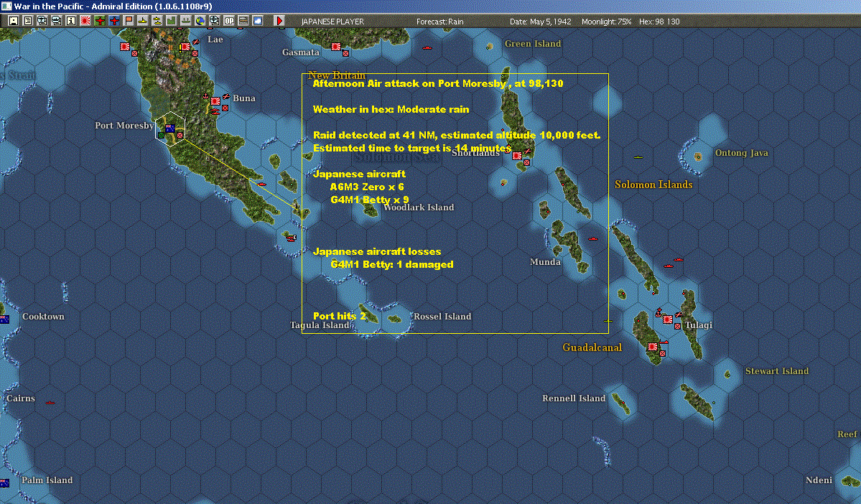Select the Australian flag at Palm Island
861x504 pixels.
4,483
